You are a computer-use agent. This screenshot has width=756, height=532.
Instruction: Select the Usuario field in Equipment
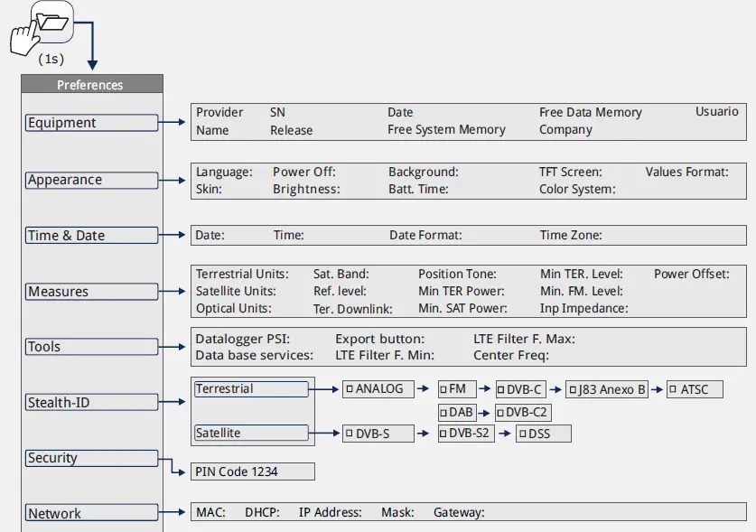(x=716, y=111)
